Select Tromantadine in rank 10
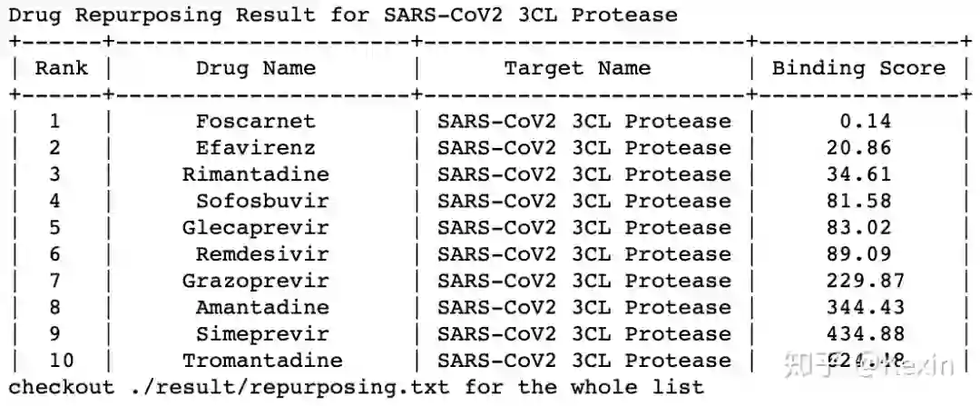The image size is (980, 406). coord(262,361)
